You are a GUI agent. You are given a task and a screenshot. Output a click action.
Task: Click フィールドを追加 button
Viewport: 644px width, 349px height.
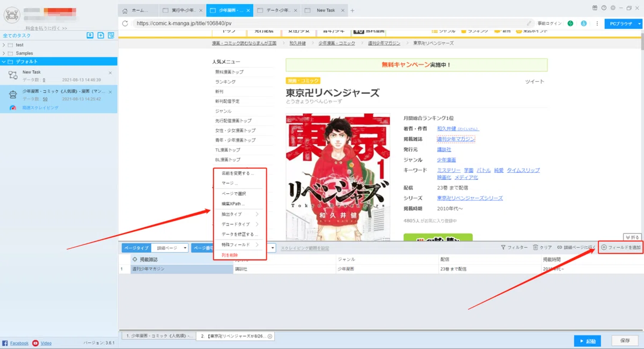tap(621, 248)
